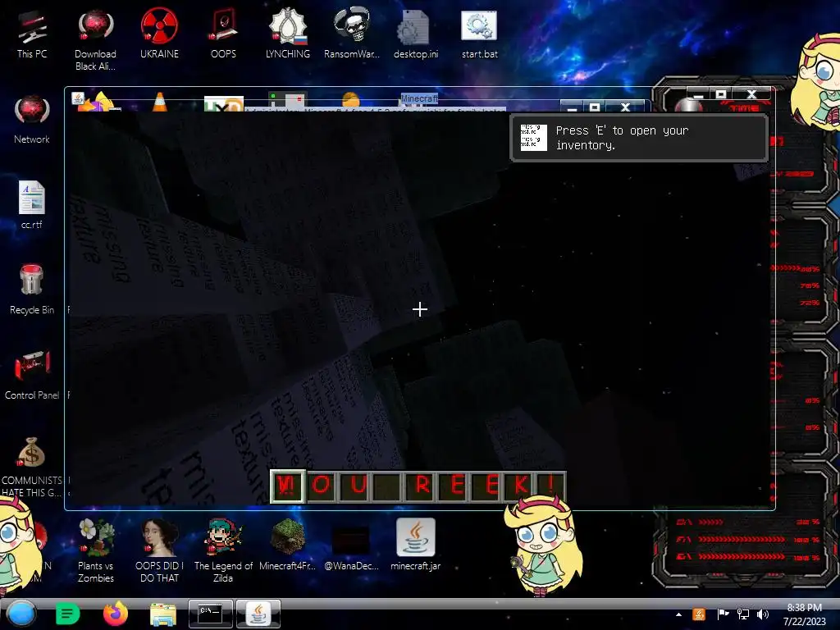Click the Java icon in Minecraft title bar
The width and height of the screenshot is (840, 630).
coord(78,98)
